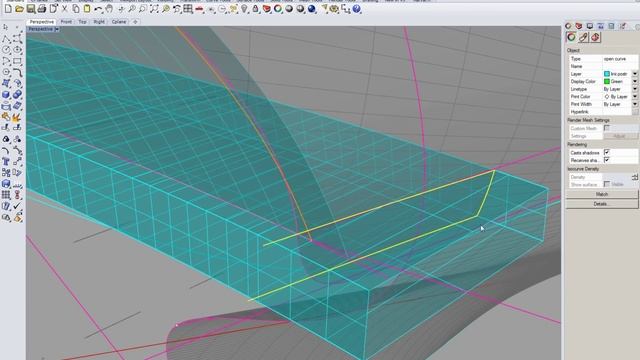Click the four-viewport layout icon
The width and height of the screenshot is (640, 360).
tap(188, 9)
